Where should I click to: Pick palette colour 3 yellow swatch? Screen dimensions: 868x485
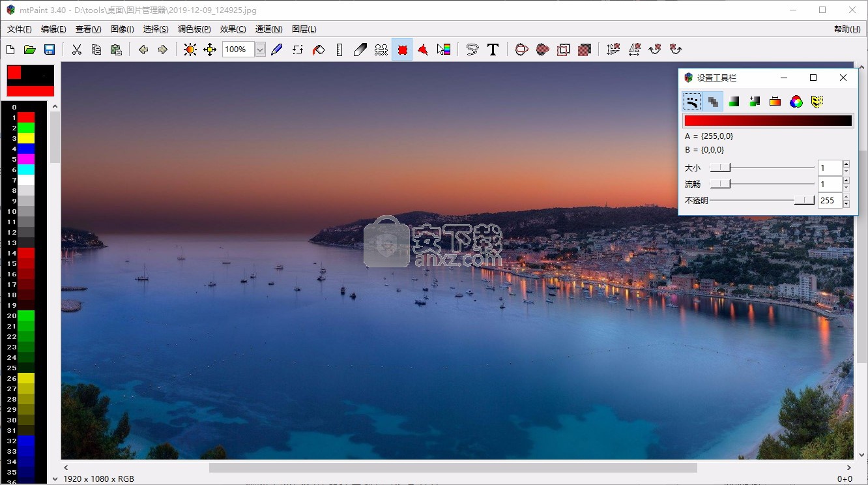point(26,138)
